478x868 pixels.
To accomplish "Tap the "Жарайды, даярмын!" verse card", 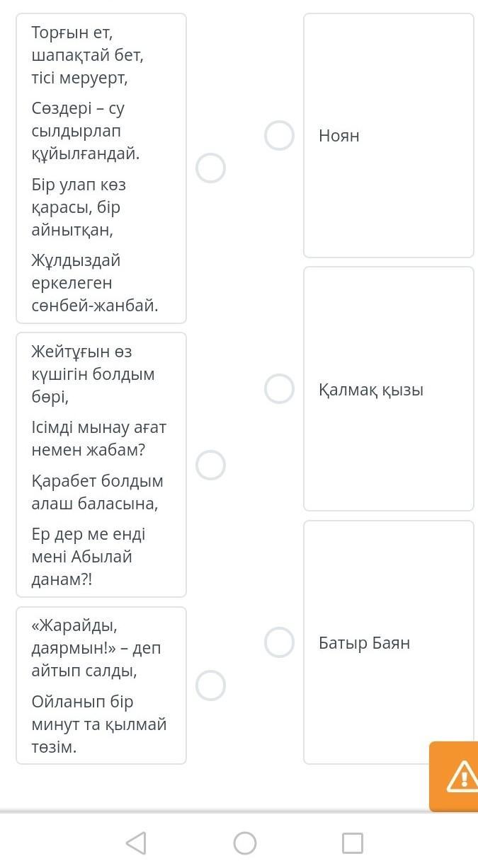I will coord(101,685).
